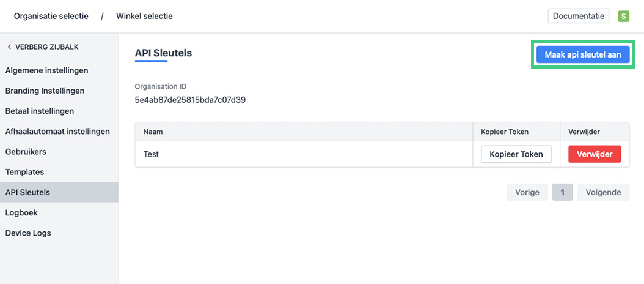Open the Documentatie link
Image resolution: width=644 pixels, height=284 pixels.
[578, 16]
